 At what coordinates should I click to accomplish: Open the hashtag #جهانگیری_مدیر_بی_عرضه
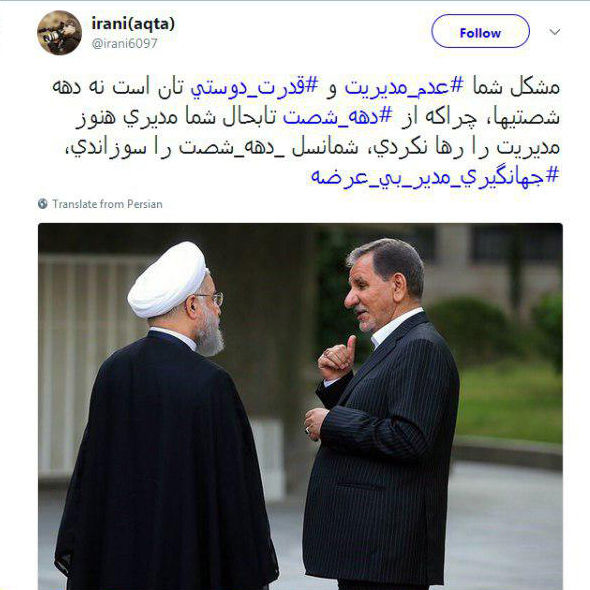point(435,177)
